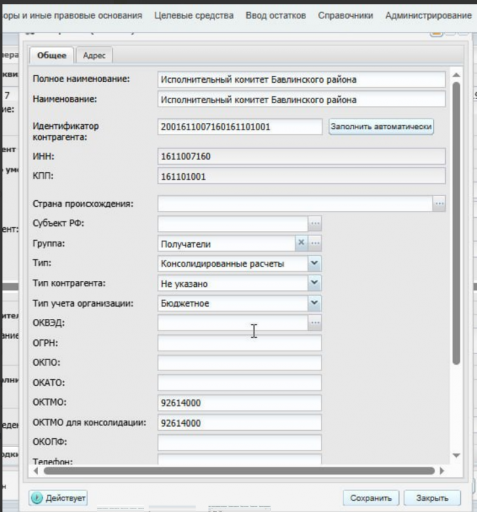Click the ОКОПФ input field

[x=240, y=442]
